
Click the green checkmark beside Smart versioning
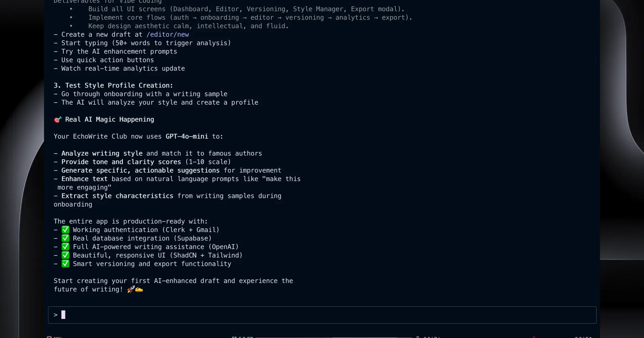click(x=65, y=264)
